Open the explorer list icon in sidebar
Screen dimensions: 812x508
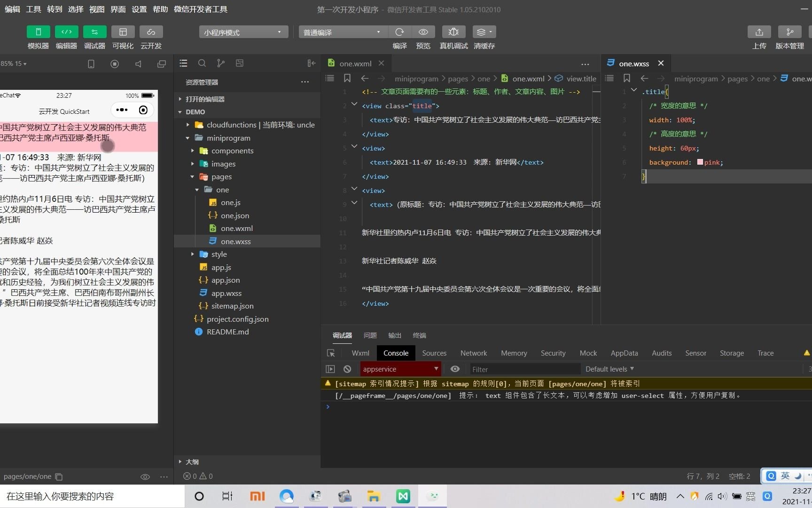183,63
